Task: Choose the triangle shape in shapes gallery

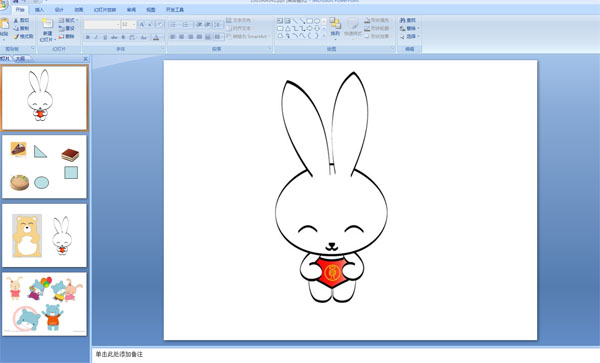Action: [x=287, y=28]
